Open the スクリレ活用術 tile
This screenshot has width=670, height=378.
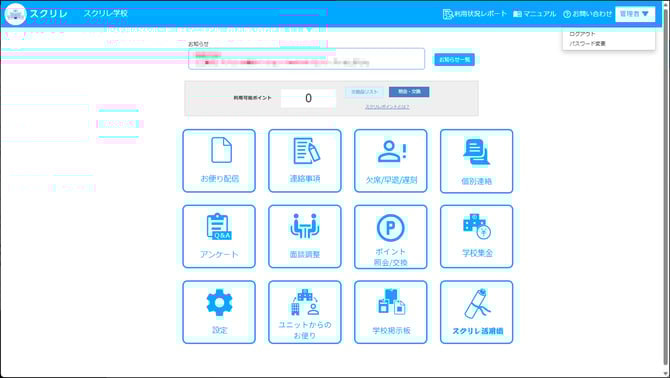[x=476, y=312]
